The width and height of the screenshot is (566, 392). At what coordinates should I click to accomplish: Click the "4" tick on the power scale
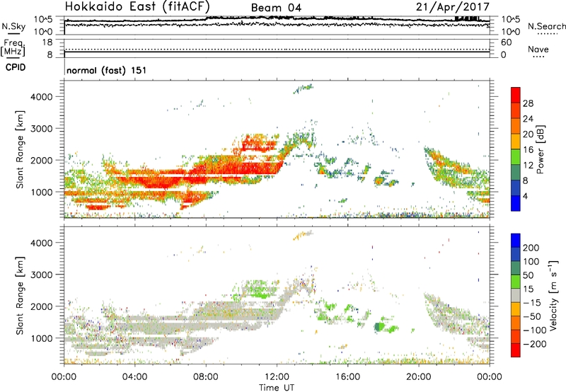(525, 196)
